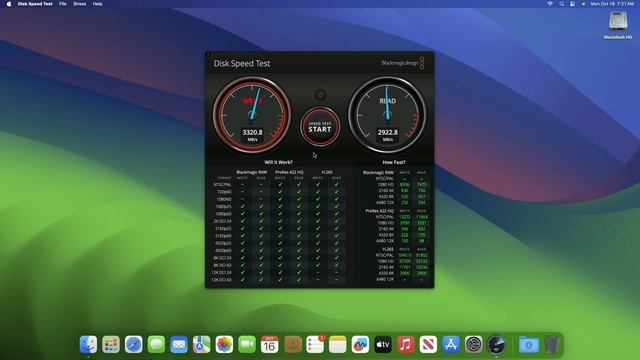
Task: Open Mail from the dock
Action: click(x=179, y=344)
